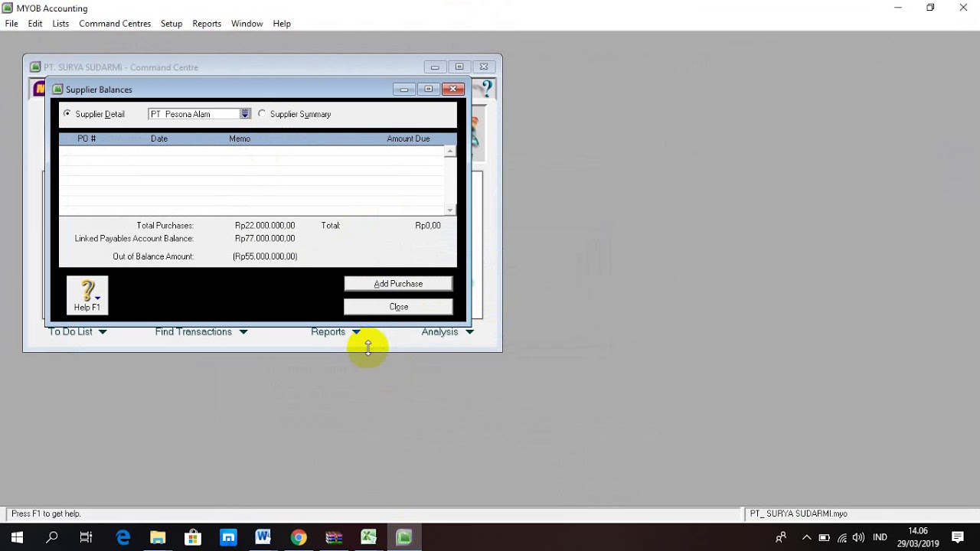Click the Memo column header
Screen dimensions: 980x551
point(240,139)
